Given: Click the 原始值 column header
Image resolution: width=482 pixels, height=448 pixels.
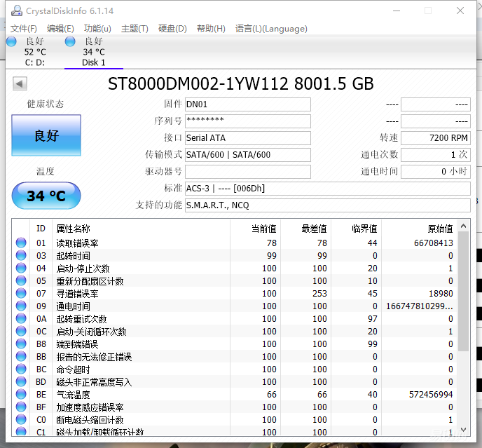Looking at the screenshot, I should 419,229.
